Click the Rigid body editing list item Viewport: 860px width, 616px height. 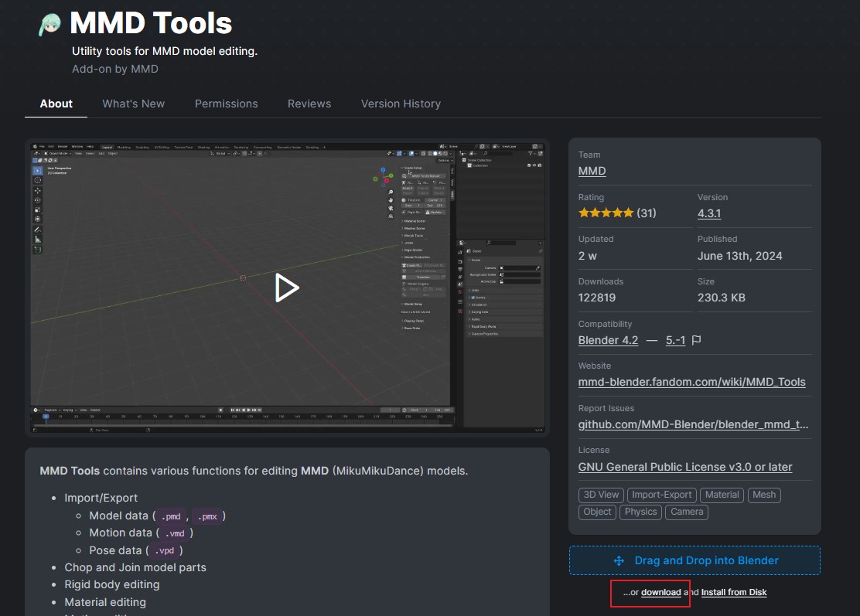pyautogui.click(x=112, y=585)
